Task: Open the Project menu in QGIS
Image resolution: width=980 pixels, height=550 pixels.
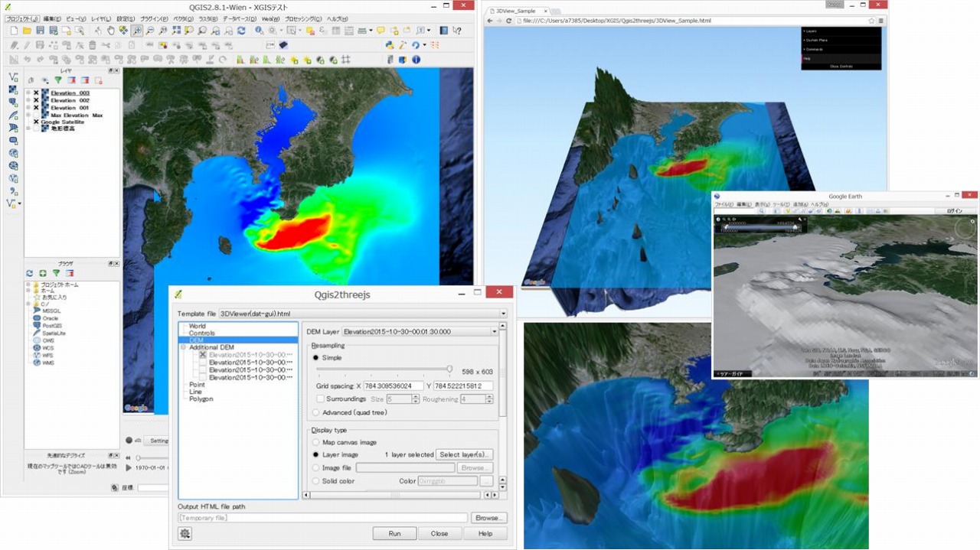Action: tap(21, 18)
